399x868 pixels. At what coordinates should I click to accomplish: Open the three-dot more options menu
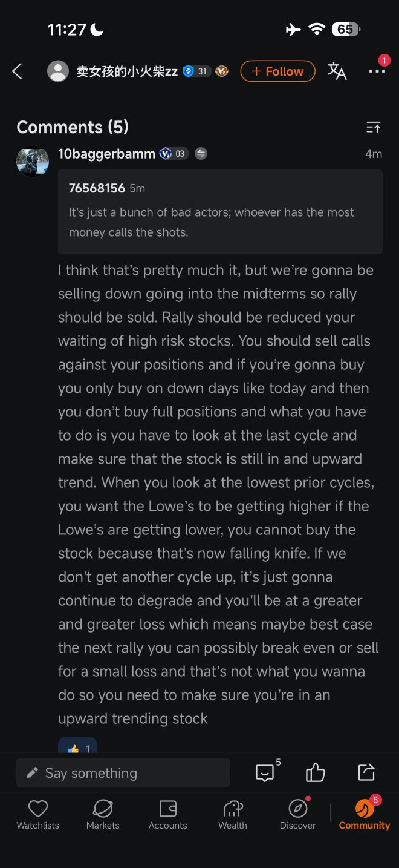[377, 71]
